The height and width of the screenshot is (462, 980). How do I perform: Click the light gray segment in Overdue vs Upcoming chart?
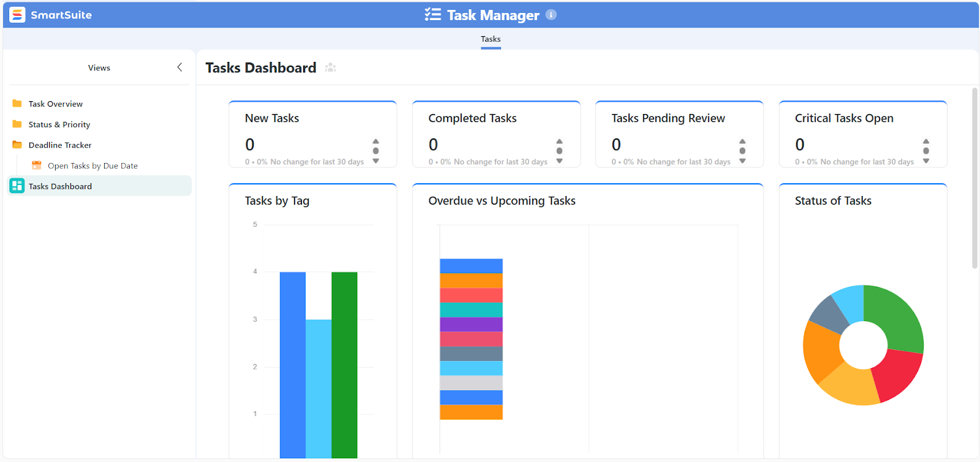pyautogui.click(x=471, y=383)
